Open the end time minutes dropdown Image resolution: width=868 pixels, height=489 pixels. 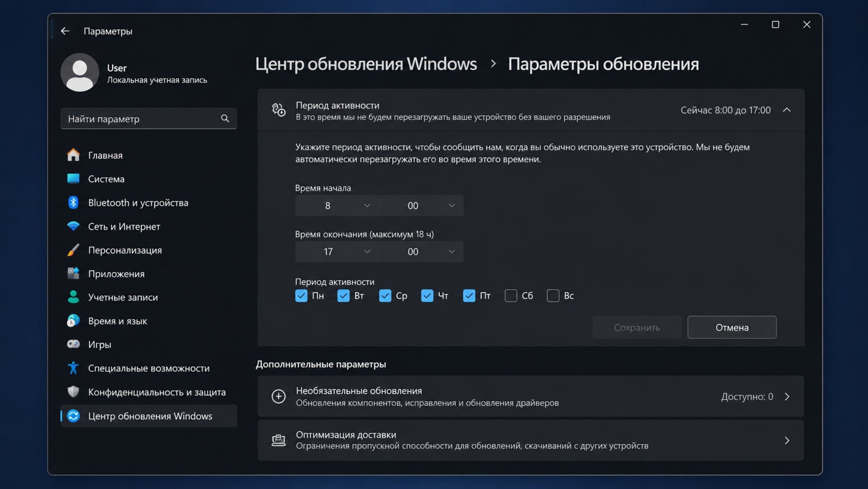422,251
